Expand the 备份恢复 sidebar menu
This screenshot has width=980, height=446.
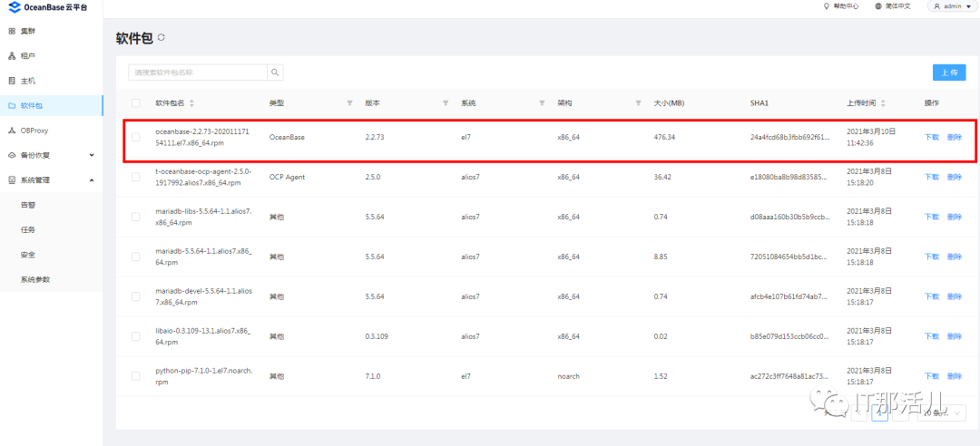(92, 155)
